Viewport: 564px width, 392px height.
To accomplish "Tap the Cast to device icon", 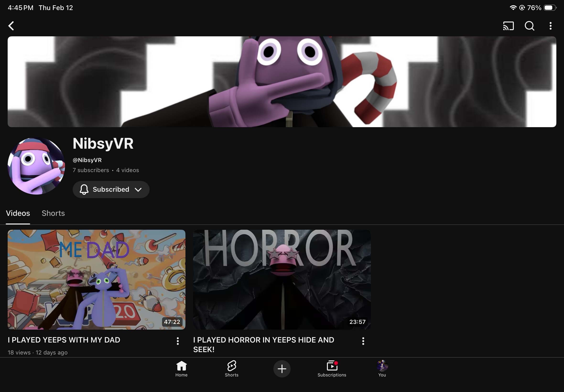I will pos(508,26).
